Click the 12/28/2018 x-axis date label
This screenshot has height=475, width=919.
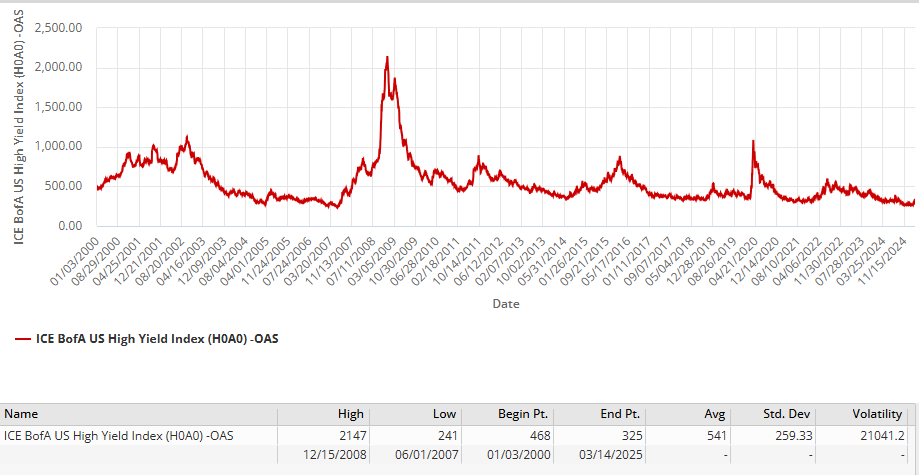coord(692,262)
